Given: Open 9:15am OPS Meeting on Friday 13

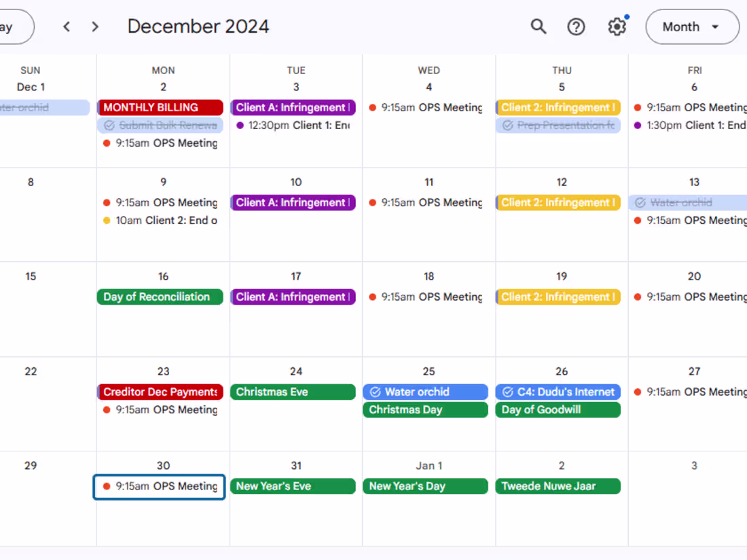Looking at the screenshot, I should [x=689, y=221].
